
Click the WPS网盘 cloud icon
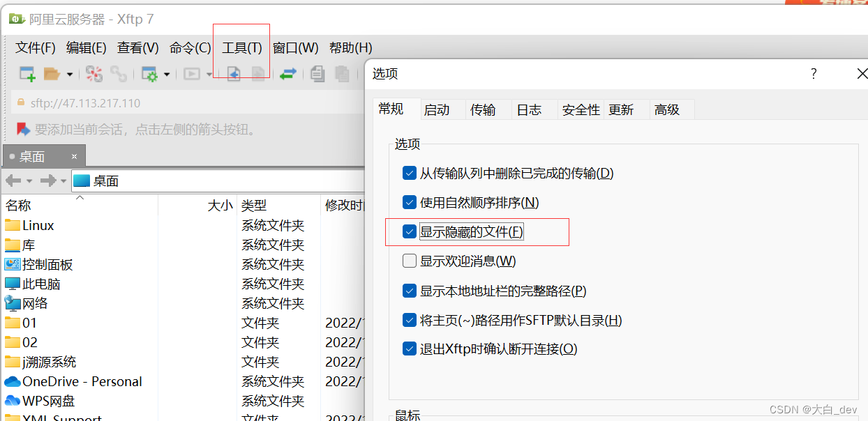pyautogui.click(x=13, y=401)
